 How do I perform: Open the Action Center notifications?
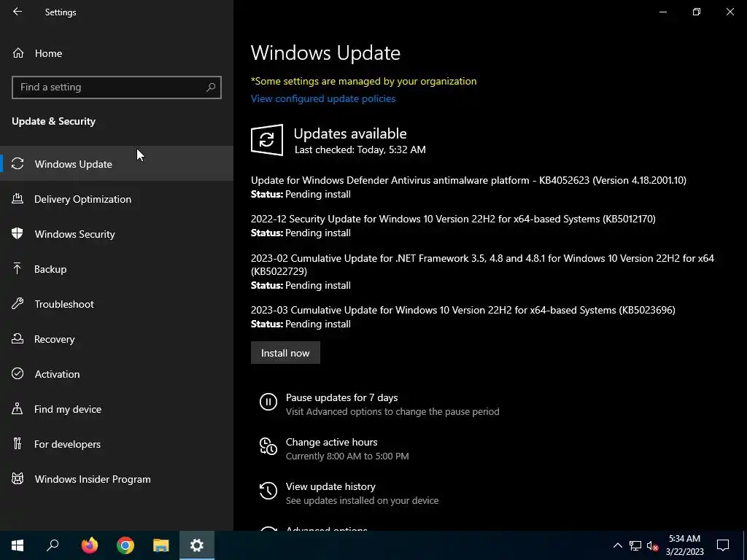[723, 545]
